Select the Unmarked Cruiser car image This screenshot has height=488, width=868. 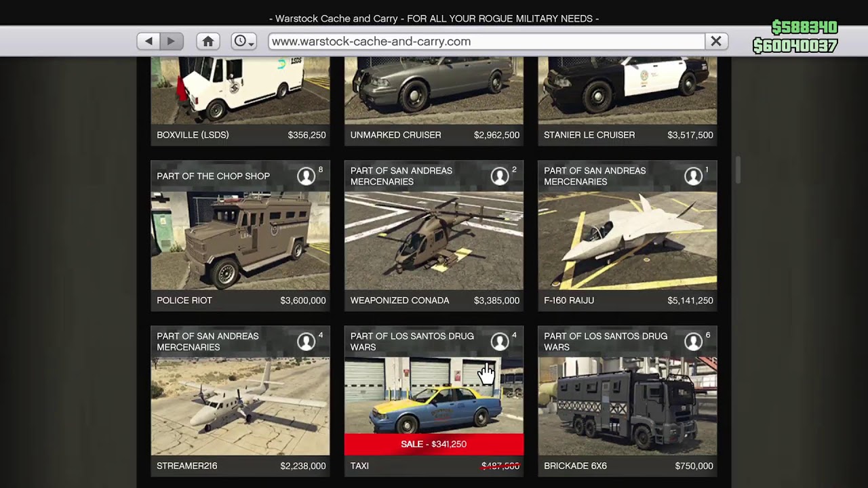click(x=434, y=91)
